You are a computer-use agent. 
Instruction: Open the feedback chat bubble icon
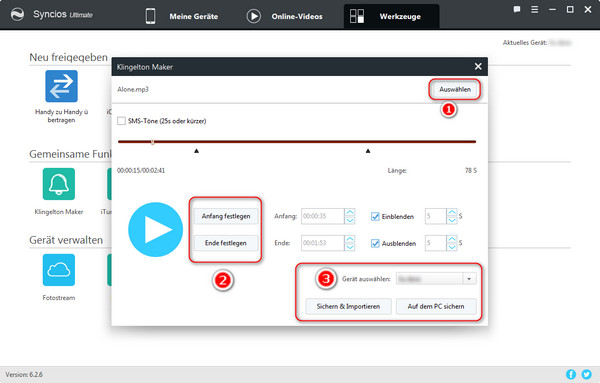(x=517, y=10)
